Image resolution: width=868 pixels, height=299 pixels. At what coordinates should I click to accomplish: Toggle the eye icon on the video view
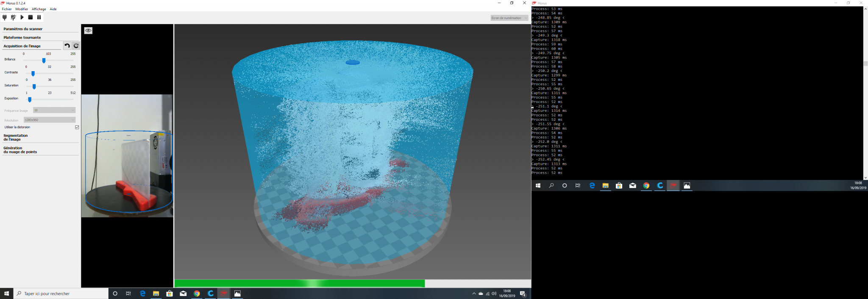coord(88,30)
